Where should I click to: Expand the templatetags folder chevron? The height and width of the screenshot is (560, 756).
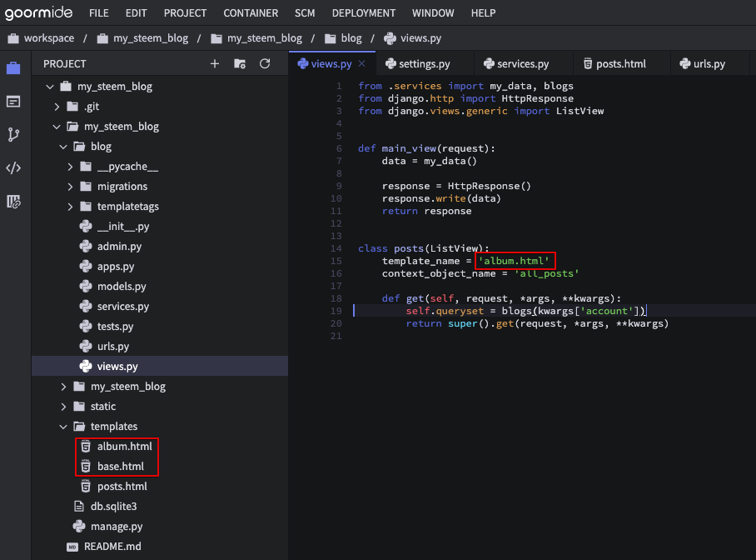tap(71, 207)
